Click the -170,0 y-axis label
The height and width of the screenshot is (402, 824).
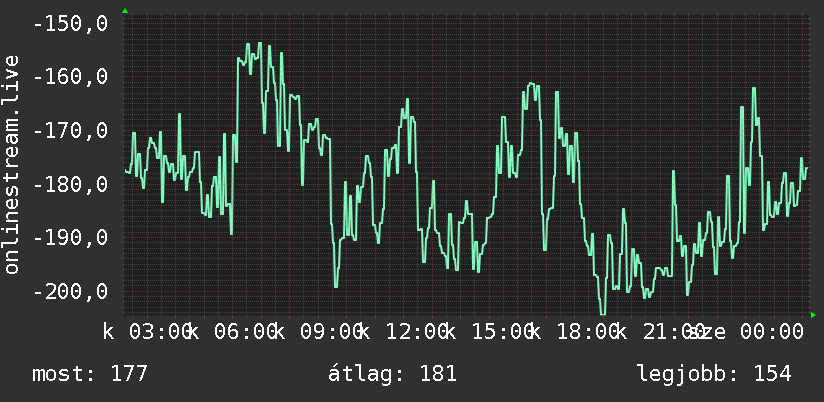tap(70, 131)
